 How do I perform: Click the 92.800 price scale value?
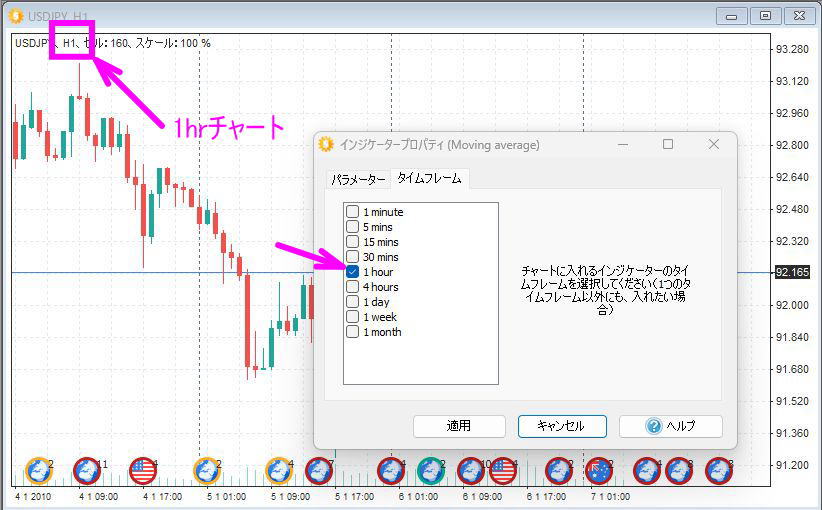792,145
